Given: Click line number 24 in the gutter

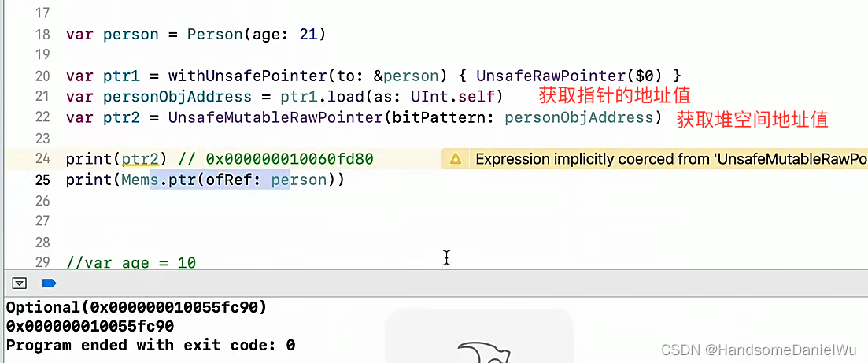Looking at the screenshot, I should click(x=42, y=159).
